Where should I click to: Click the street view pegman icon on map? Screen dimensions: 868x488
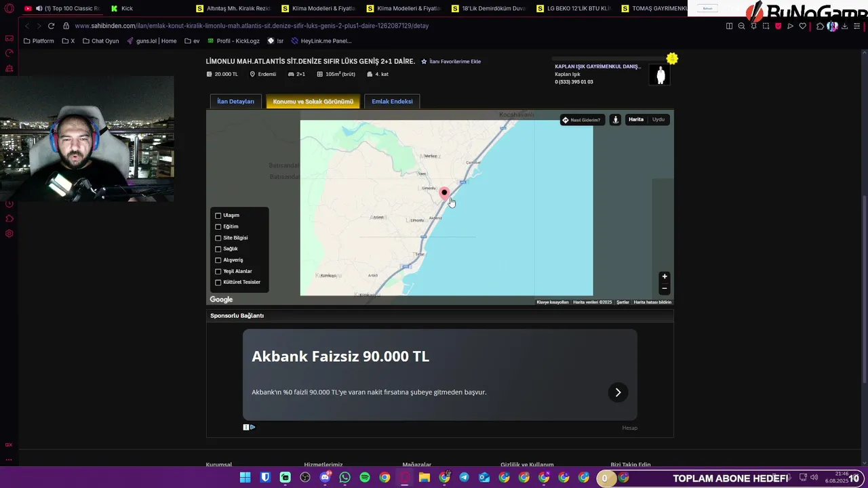pos(615,120)
